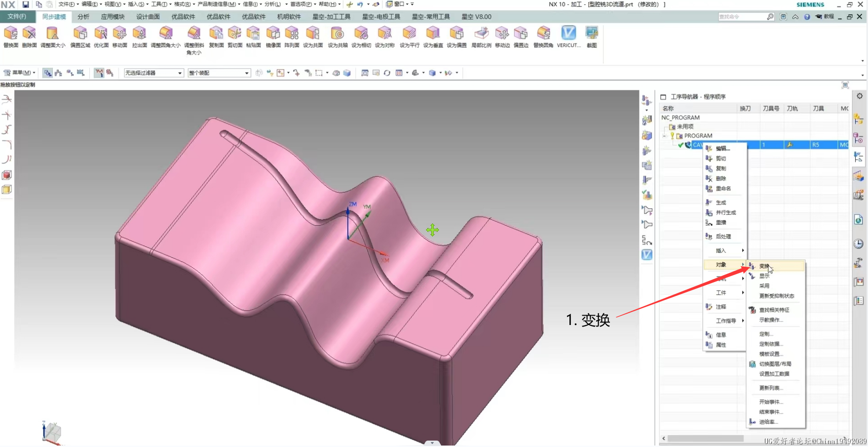Image resolution: width=868 pixels, height=447 pixels.
Task: Expand the 插入 submenu in context menu
Action: pyautogui.click(x=724, y=250)
